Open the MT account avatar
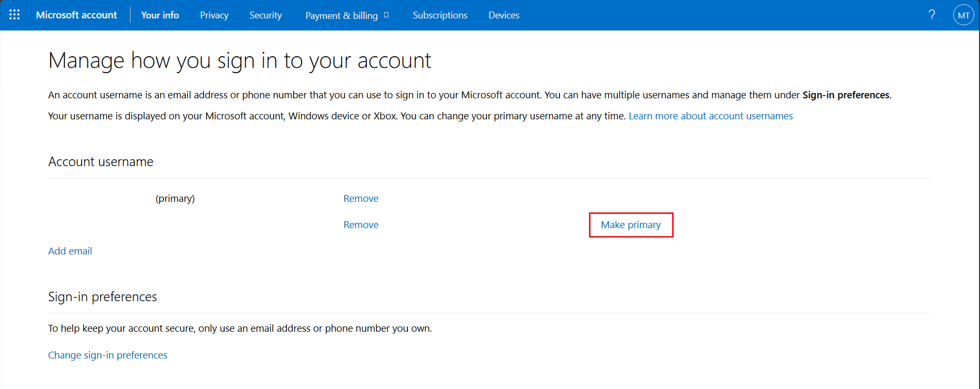This screenshot has height=389, width=980. pos(964,15)
